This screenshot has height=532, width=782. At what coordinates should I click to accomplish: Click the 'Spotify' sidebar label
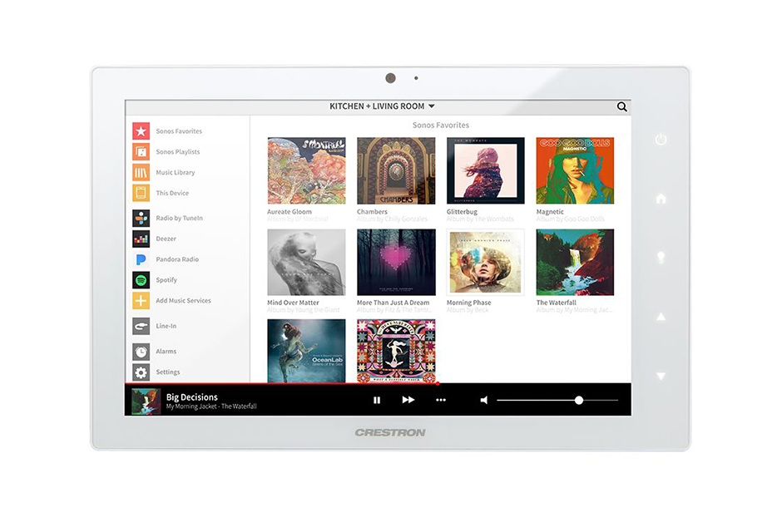(166, 280)
